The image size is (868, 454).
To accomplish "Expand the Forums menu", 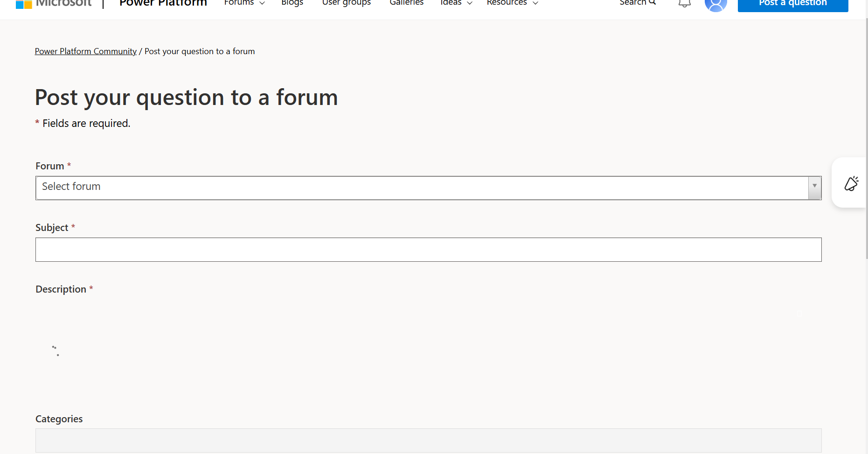I will [244, 3].
